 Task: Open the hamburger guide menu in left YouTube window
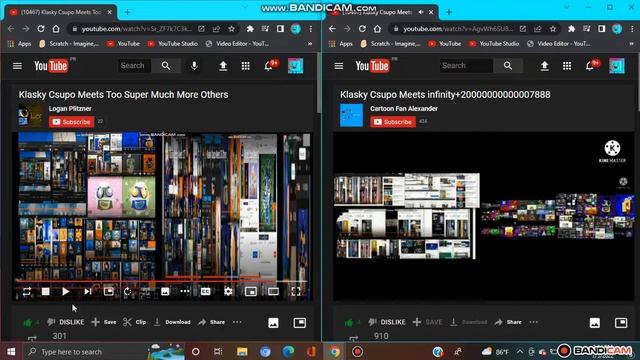click(17, 66)
